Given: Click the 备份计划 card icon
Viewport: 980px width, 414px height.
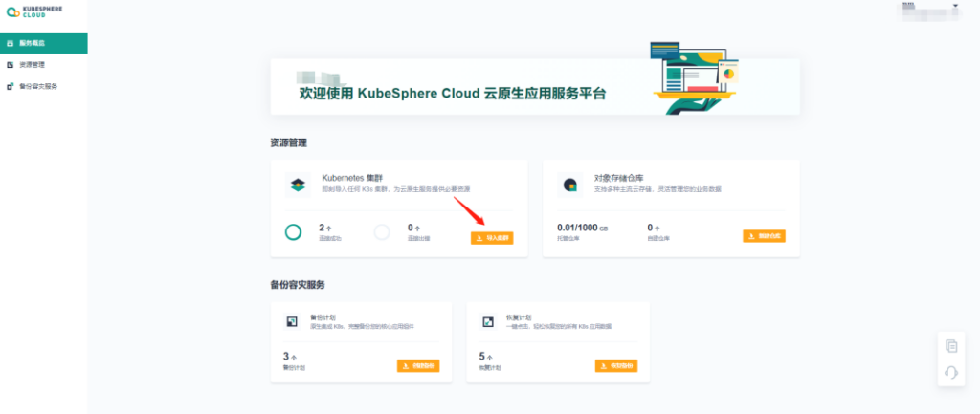Looking at the screenshot, I should pos(291,321).
